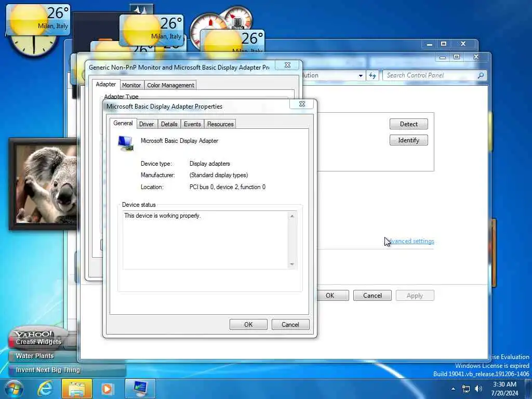Select the Events tab

(x=192, y=124)
